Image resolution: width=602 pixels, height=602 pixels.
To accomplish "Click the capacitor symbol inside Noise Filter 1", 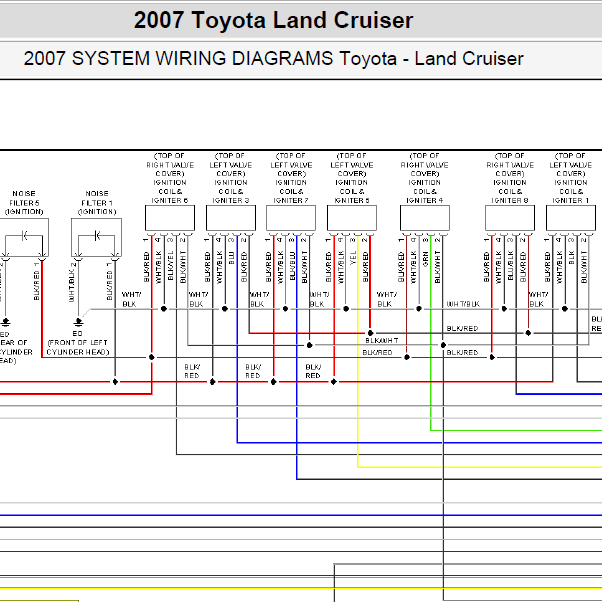I will pos(97,236).
